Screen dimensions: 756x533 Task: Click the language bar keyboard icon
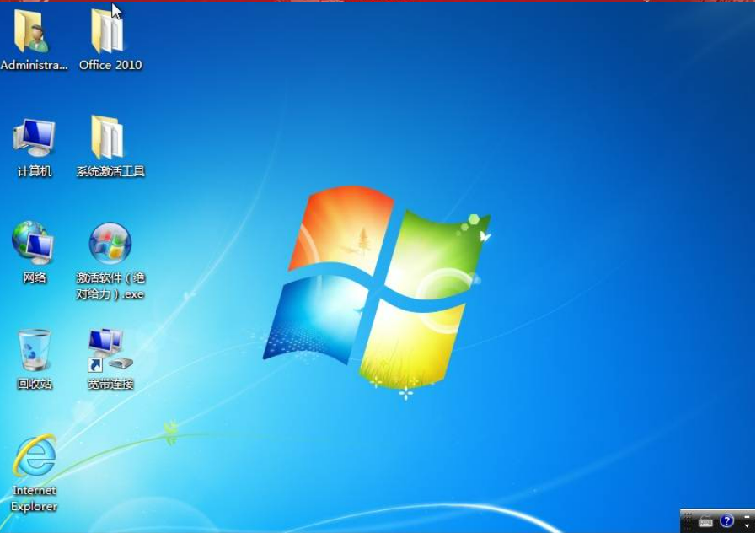705,521
